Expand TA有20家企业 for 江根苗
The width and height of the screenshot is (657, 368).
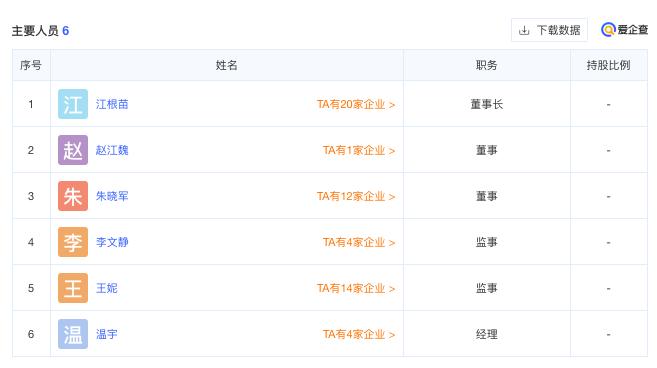[356, 104]
